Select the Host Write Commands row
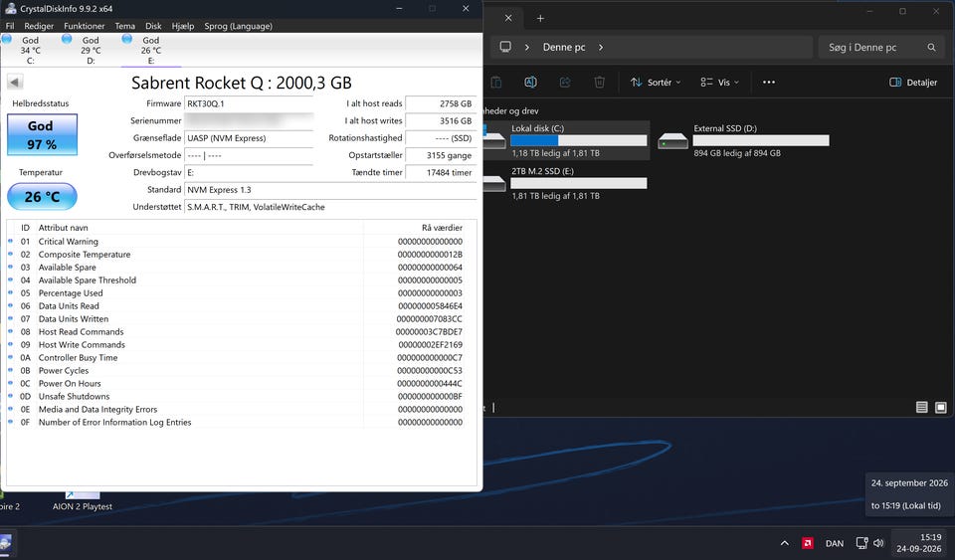955x560 pixels. click(x=236, y=344)
